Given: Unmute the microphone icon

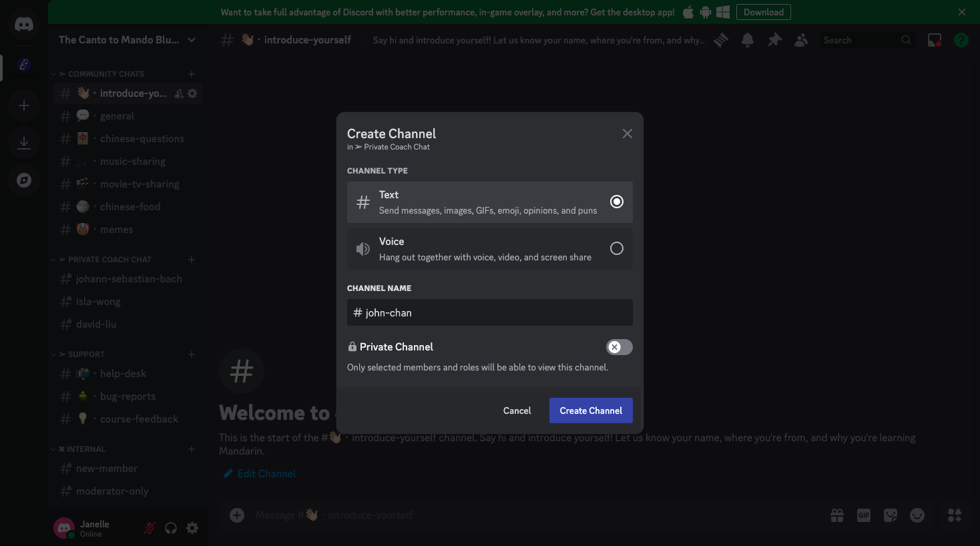Looking at the screenshot, I should 150,528.
